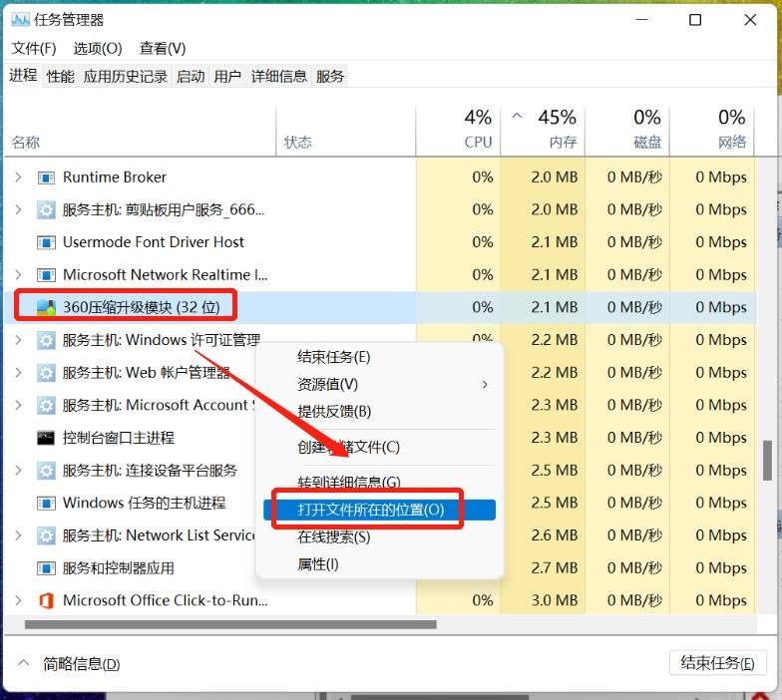The image size is (782, 700).
Task: Click the horizontal scrollbar thumb
Action: [x=230, y=624]
